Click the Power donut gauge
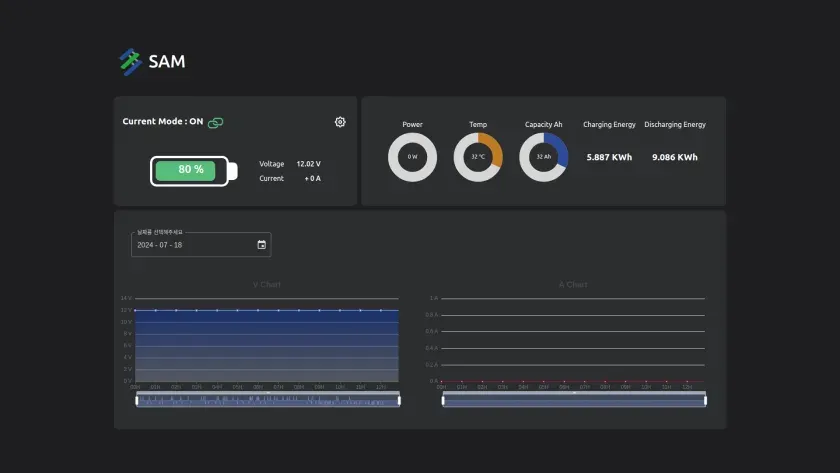Screen dimensions: 840x473 coord(412,157)
